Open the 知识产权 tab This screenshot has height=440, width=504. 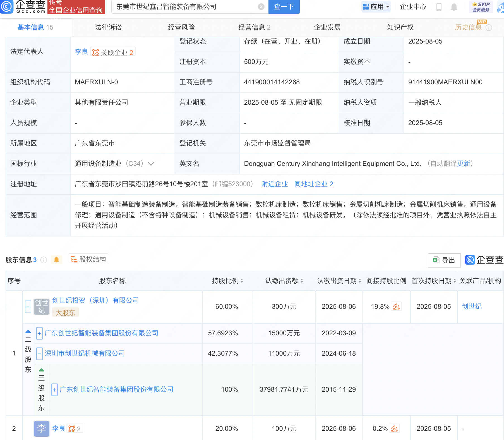tap(400, 27)
